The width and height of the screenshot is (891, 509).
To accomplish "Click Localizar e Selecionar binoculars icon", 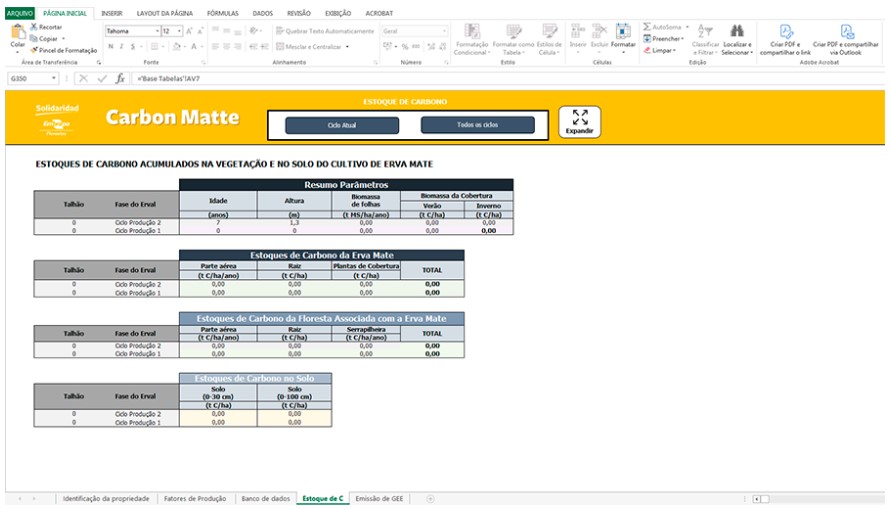I will click(737, 31).
